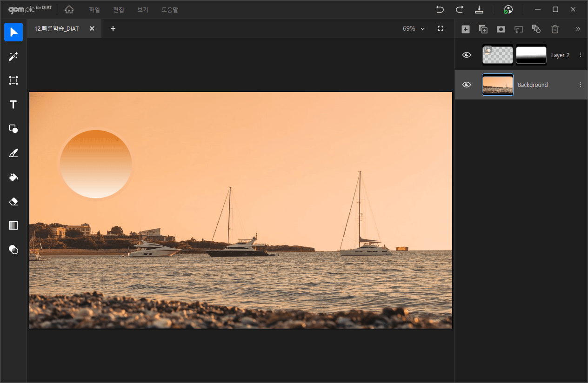Add a new document tab
Image resolution: width=588 pixels, height=383 pixels.
(x=113, y=28)
